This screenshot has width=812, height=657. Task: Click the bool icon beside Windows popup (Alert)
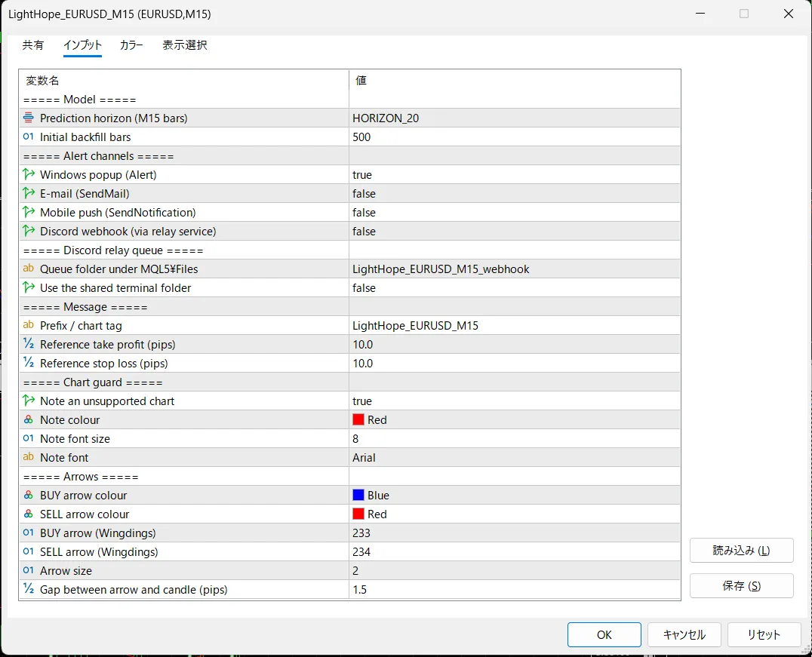(29, 174)
